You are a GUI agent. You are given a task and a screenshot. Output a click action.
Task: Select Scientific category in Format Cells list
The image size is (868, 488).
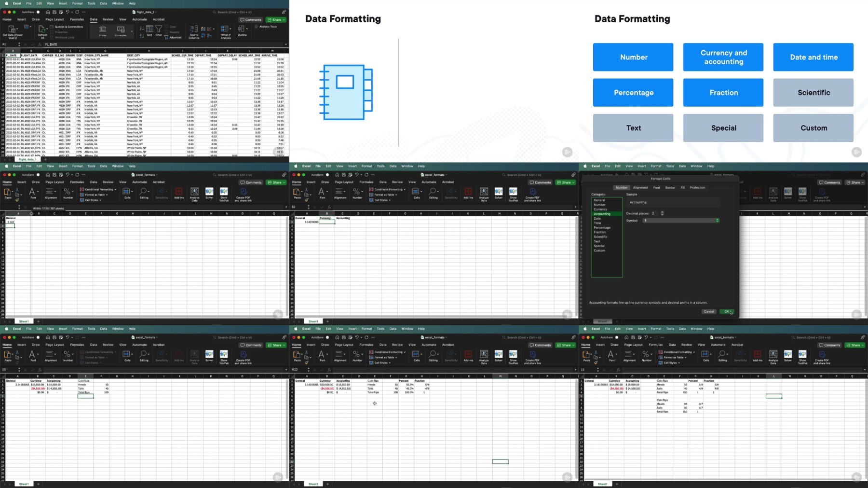point(601,237)
